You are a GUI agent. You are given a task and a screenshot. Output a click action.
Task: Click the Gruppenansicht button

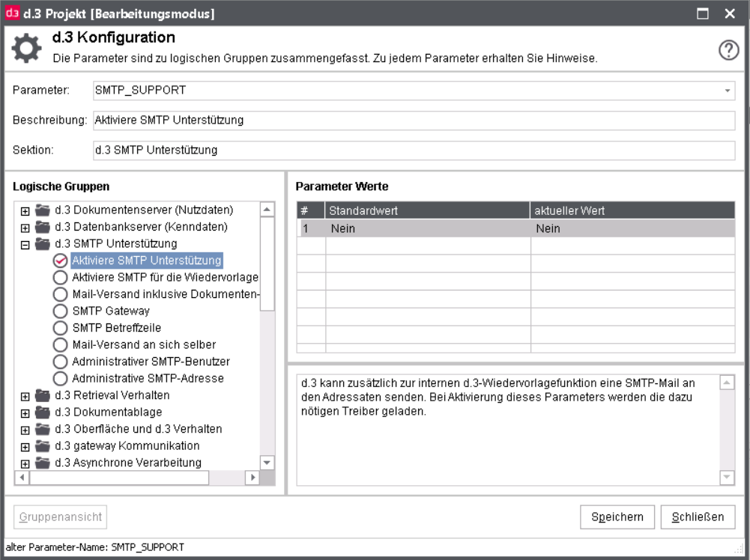point(60,517)
